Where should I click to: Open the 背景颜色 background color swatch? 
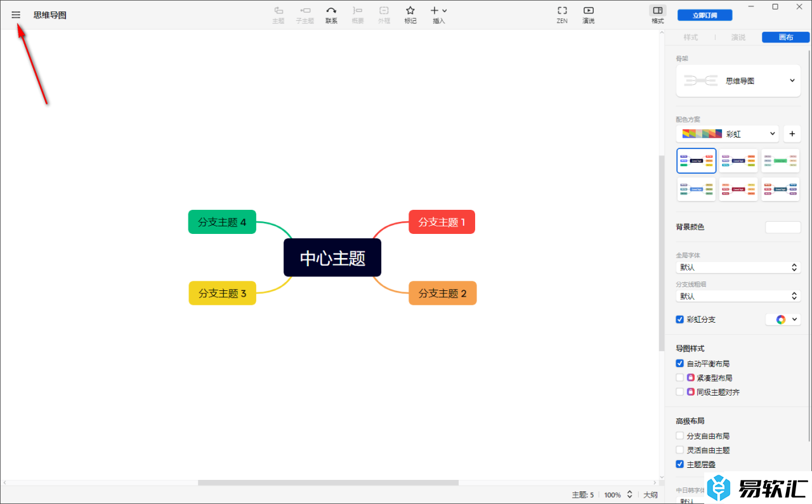click(783, 227)
